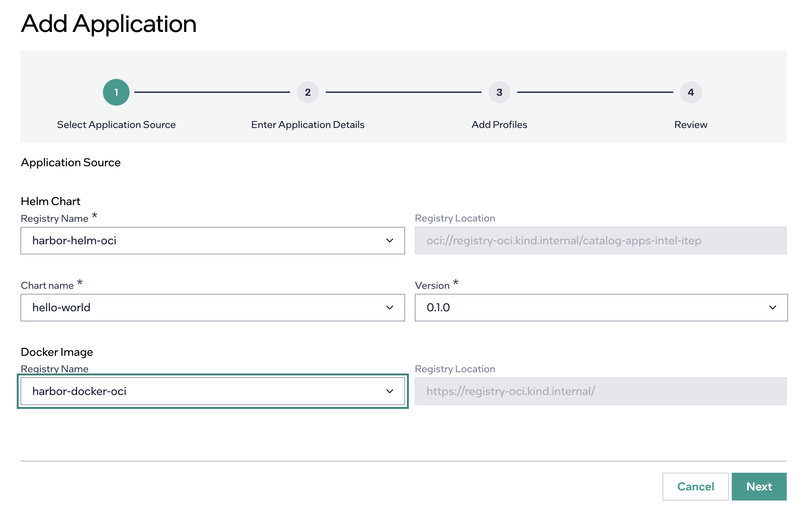Click the Helm Registry Location field

click(x=600, y=240)
